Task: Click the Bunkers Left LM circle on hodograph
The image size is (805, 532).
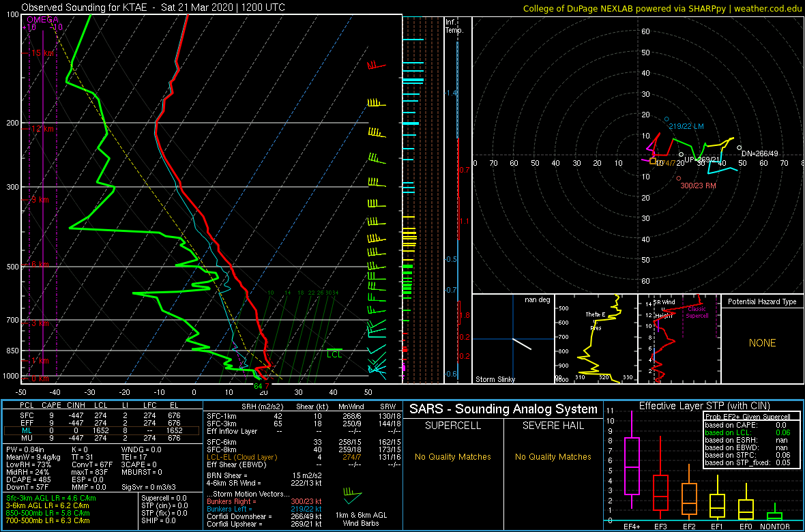Action: (x=667, y=119)
